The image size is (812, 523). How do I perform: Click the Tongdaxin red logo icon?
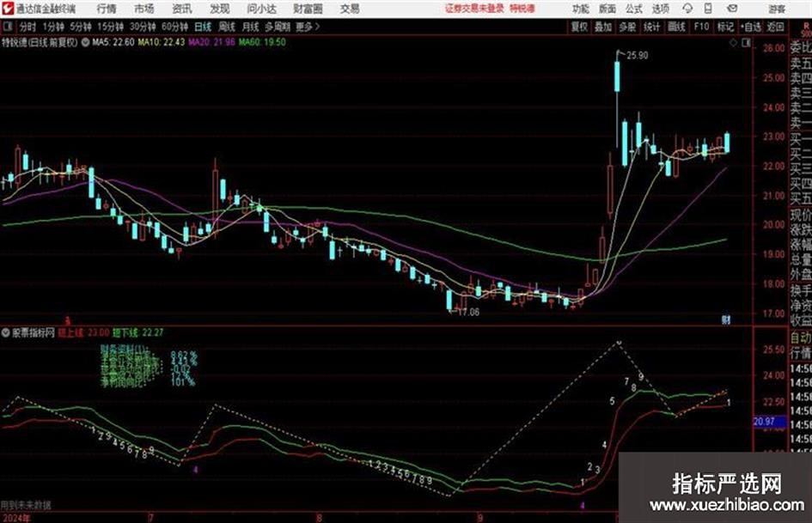click(7, 9)
